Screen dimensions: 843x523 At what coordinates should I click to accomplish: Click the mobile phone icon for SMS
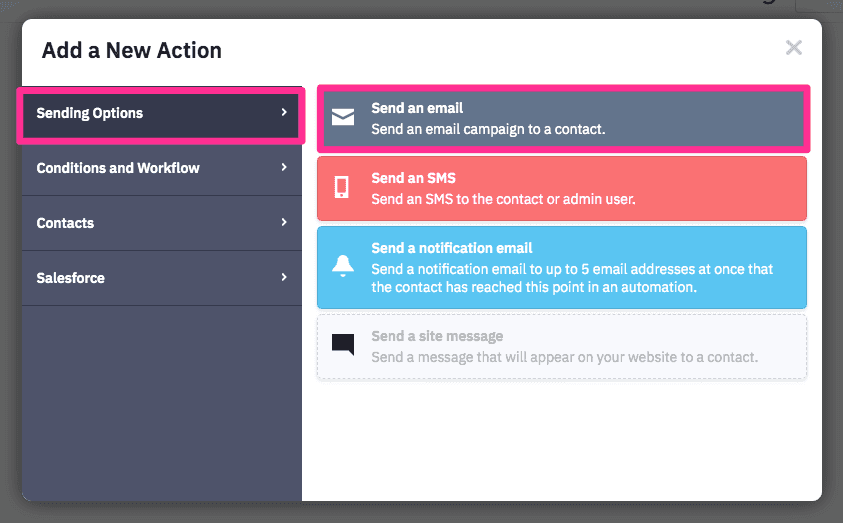pyautogui.click(x=342, y=187)
